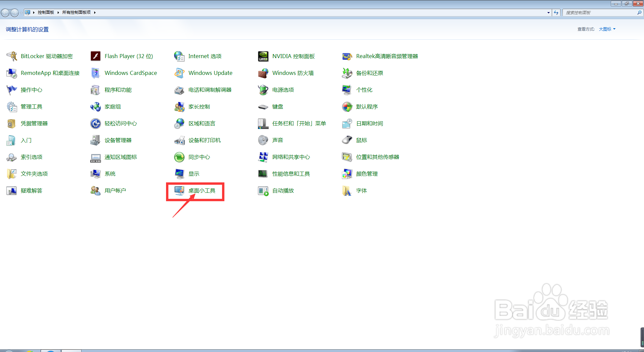This screenshot has height=352, width=644.
Task: Click the Forward navigation button
Action: pyautogui.click(x=15, y=13)
